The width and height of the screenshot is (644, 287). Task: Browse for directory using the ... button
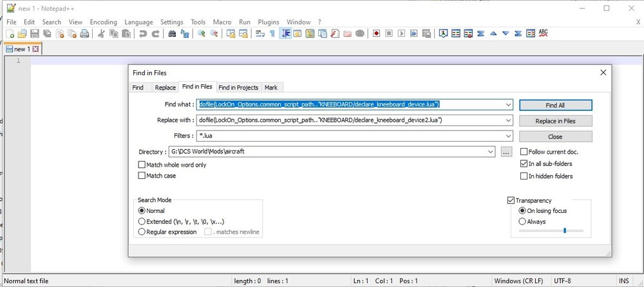coord(506,152)
